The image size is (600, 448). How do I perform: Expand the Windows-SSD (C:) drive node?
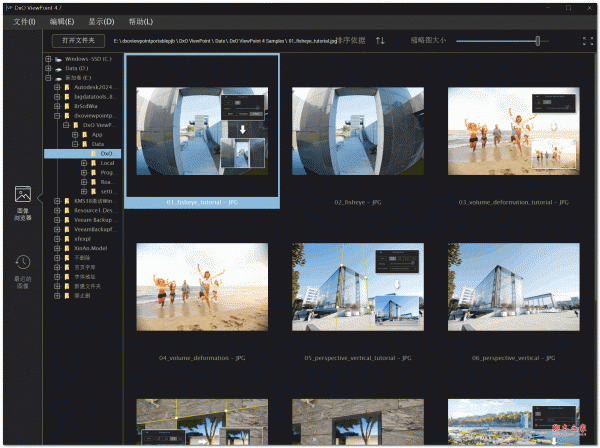click(x=48, y=59)
